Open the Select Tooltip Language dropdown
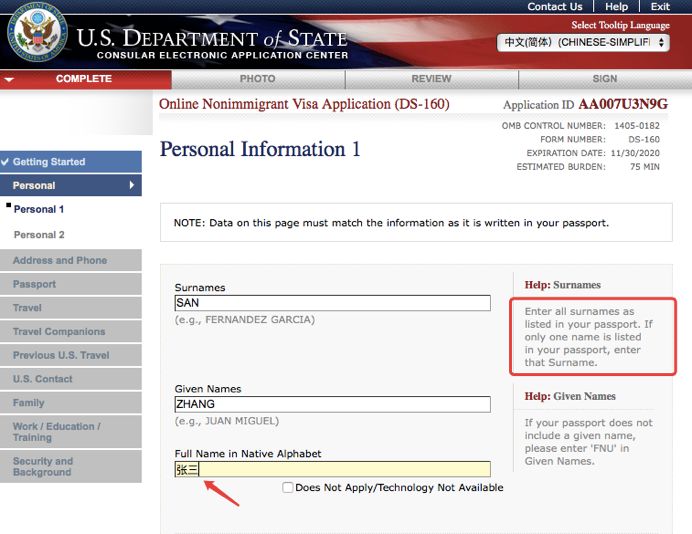The width and height of the screenshot is (692, 534). click(x=583, y=43)
